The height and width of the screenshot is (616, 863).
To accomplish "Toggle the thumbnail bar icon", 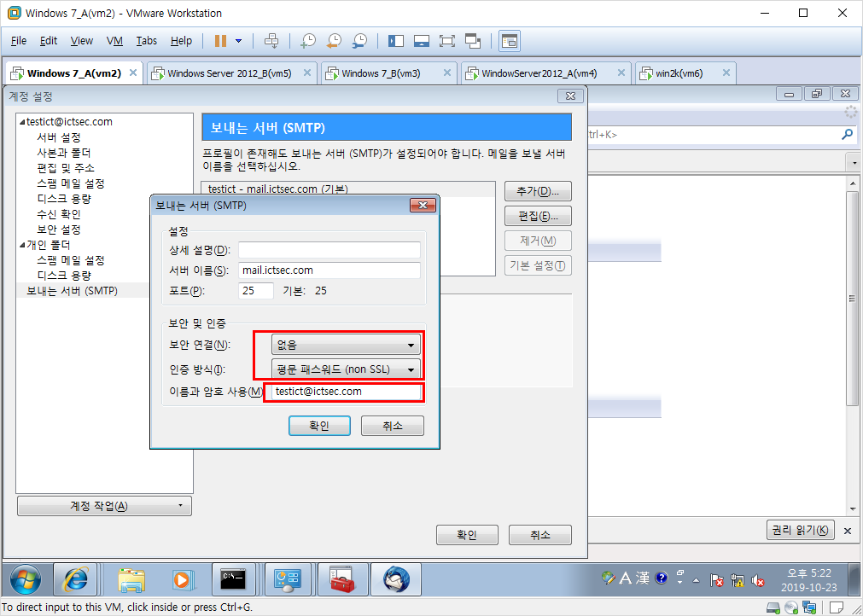I will pos(422,41).
